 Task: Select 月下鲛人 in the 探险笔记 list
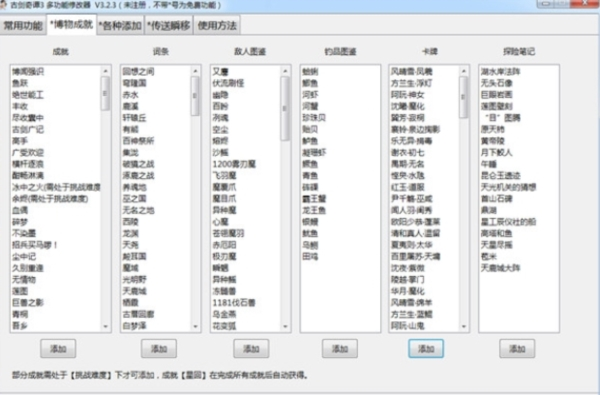click(497, 152)
